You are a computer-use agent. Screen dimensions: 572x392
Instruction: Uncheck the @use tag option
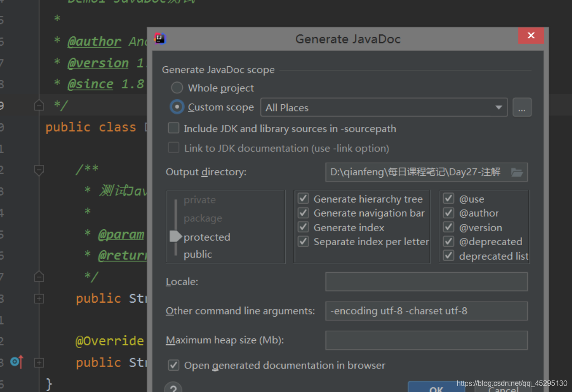tap(449, 198)
